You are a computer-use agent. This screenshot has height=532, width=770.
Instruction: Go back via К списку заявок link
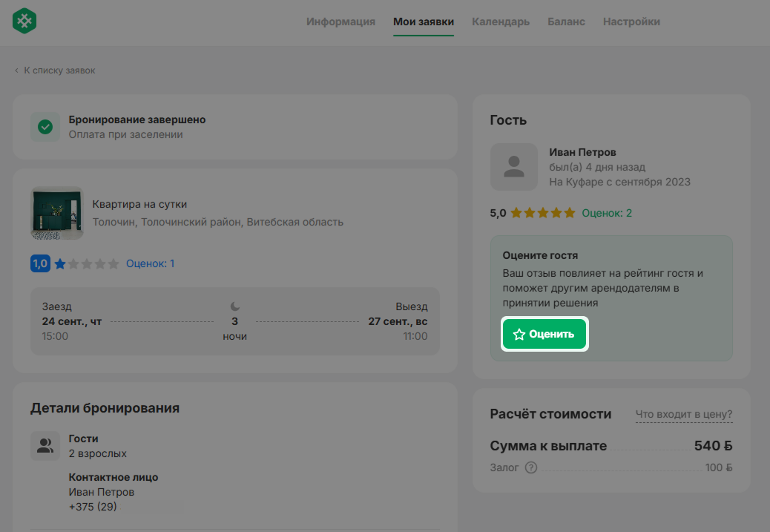[x=55, y=70]
